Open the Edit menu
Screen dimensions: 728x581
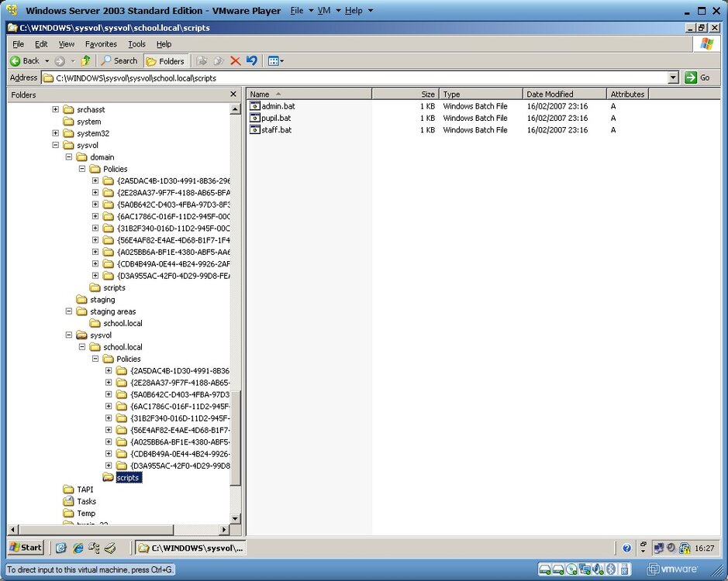(41, 44)
